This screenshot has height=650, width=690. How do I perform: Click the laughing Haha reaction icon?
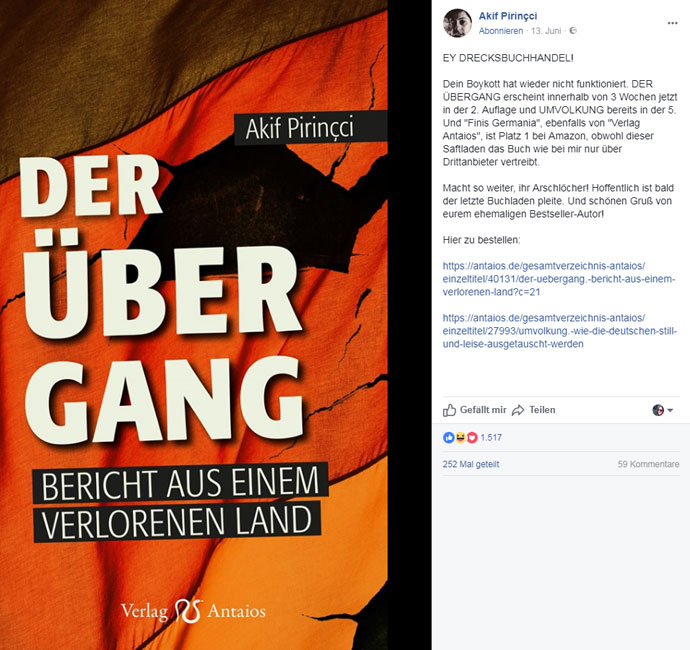(x=460, y=437)
